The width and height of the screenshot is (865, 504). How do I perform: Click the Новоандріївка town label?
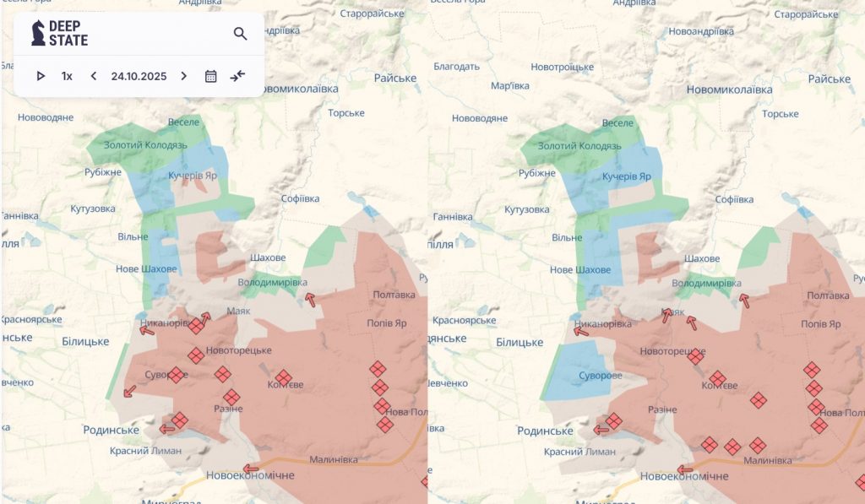click(x=700, y=31)
